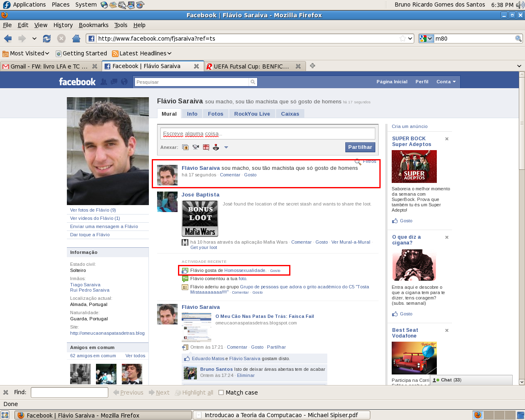Screen dimensions: 525x420
Task: Open the Bookmarks menu
Action: (94, 25)
